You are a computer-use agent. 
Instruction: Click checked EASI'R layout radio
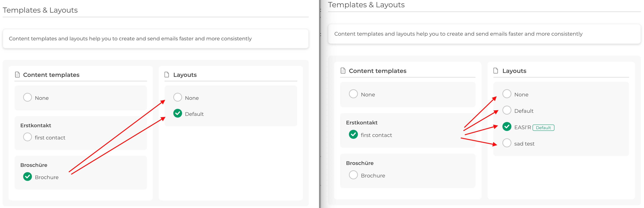(507, 127)
